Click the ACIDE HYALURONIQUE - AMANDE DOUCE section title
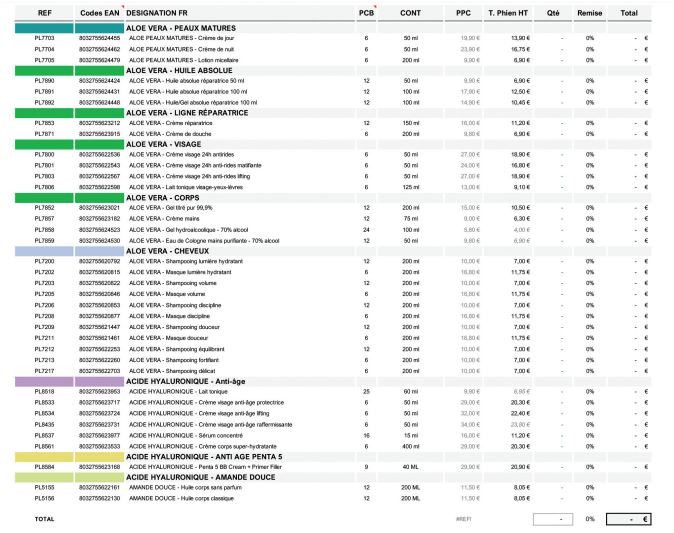The width and height of the screenshot is (674, 533). click(x=201, y=477)
